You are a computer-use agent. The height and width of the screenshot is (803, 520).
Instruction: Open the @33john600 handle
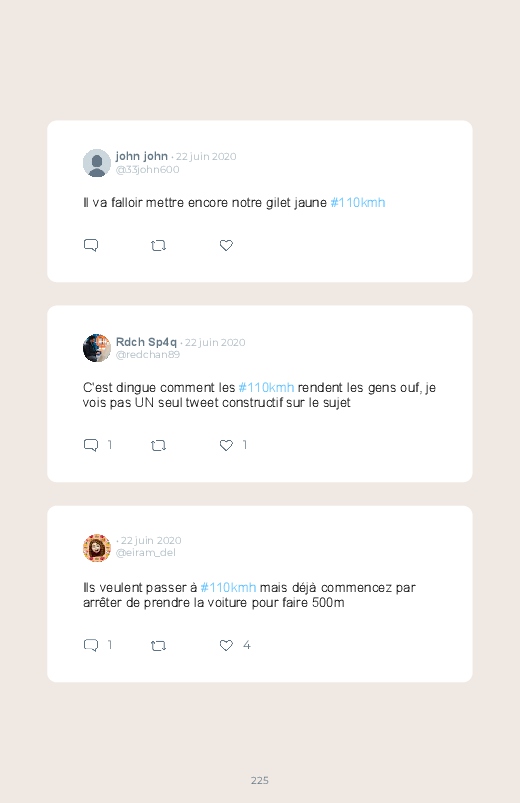pos(148,170)
